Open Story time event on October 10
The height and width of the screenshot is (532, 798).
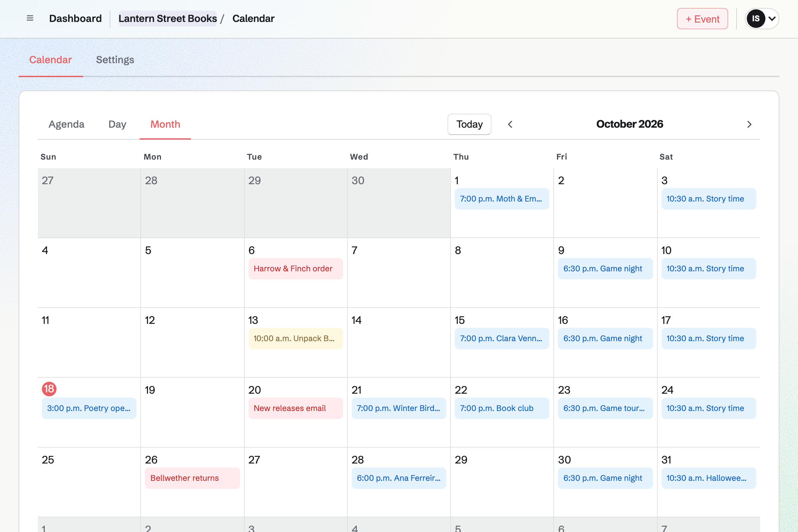[709, 269]
